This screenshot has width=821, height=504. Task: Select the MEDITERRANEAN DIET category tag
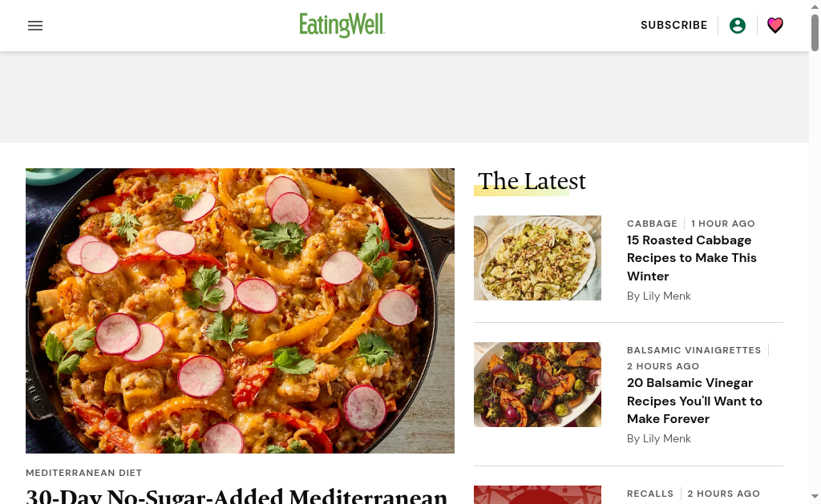coord(83,473)
